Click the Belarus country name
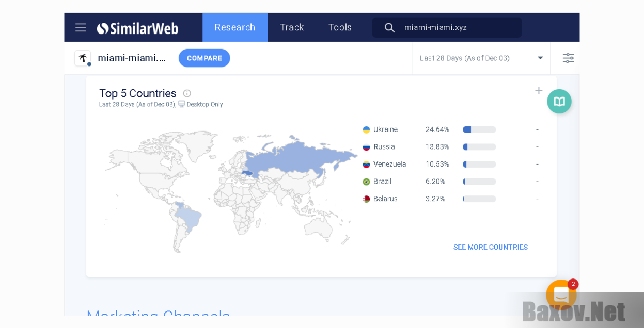 385,199
